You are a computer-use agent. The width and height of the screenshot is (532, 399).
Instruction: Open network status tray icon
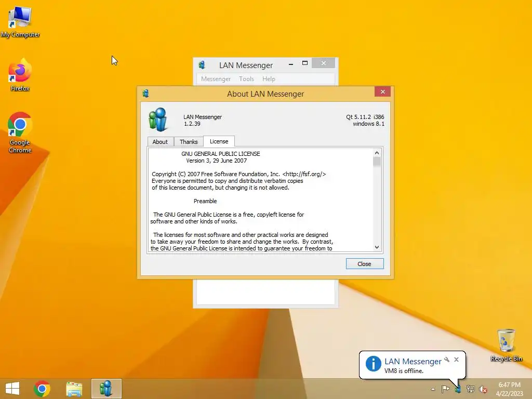coord(471,389)
